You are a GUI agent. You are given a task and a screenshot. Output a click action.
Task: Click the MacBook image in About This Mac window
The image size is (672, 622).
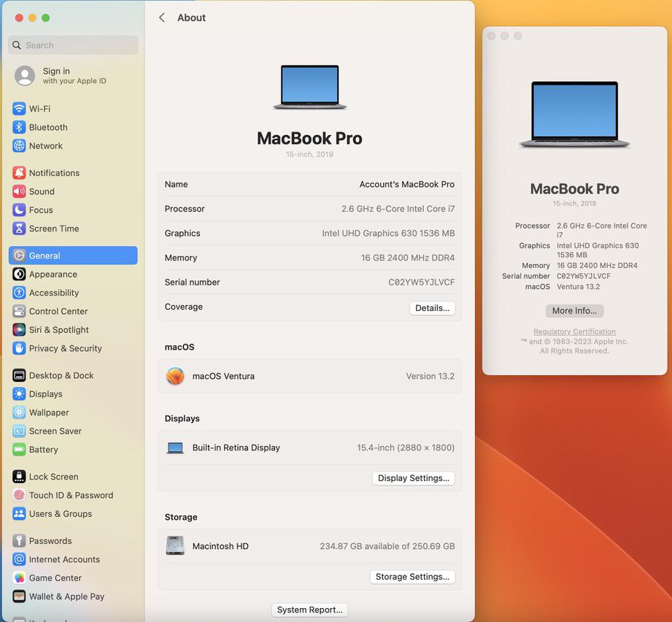[574, 115]
